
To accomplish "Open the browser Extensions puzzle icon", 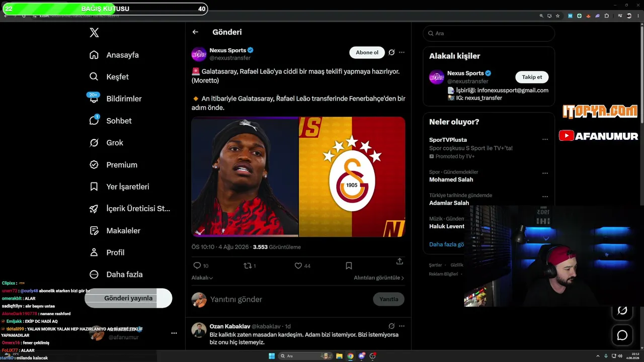I will tap(607, 16).
